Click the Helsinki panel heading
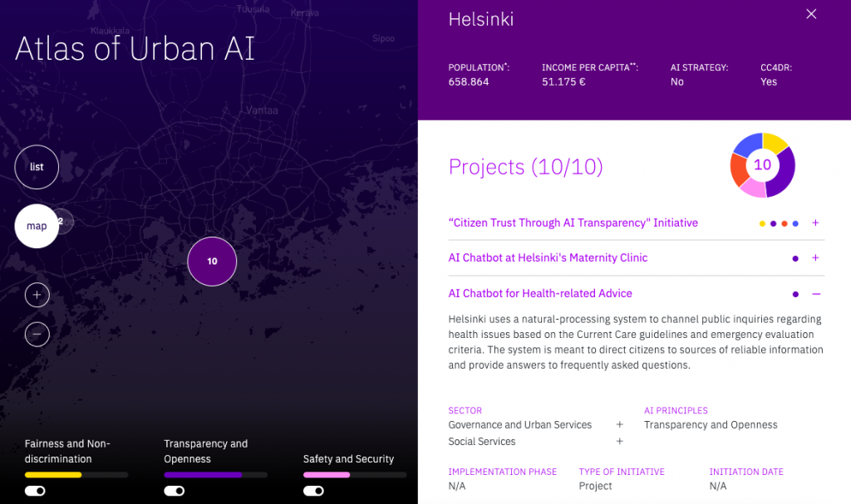Viewport: 851px width, 504px height. click(481, 20)
